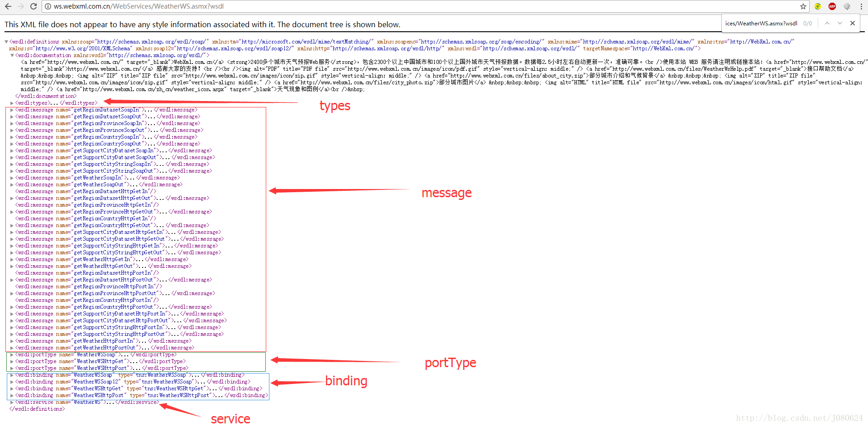Bookmark this page with the star
The image size is (868, 427).
pos(803,6)
